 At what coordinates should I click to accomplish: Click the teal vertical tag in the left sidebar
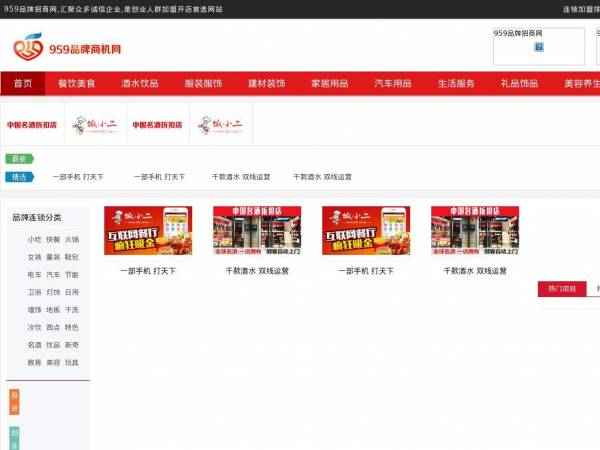[x=14, y=438]
